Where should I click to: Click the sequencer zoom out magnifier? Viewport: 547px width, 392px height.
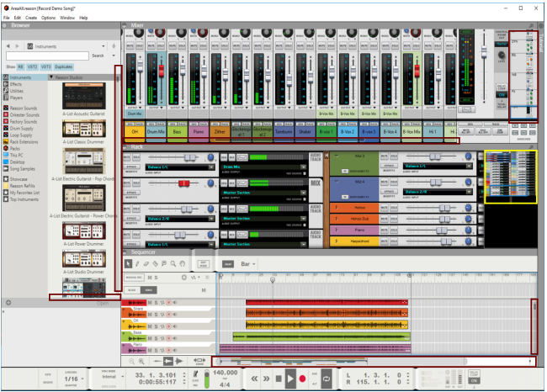pos(132,362)
